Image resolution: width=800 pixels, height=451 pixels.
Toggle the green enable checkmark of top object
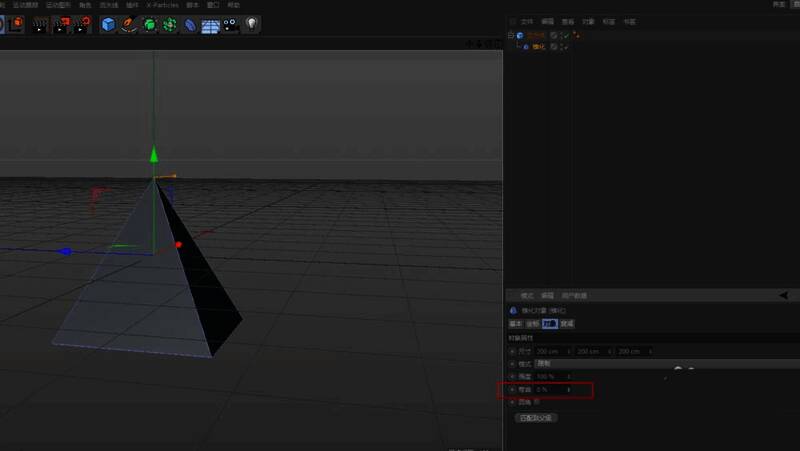tap(566, 36)
